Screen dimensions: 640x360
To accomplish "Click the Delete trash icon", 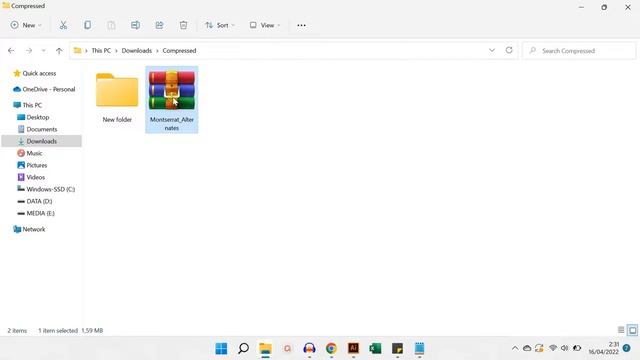I will (x=183, y=25).
